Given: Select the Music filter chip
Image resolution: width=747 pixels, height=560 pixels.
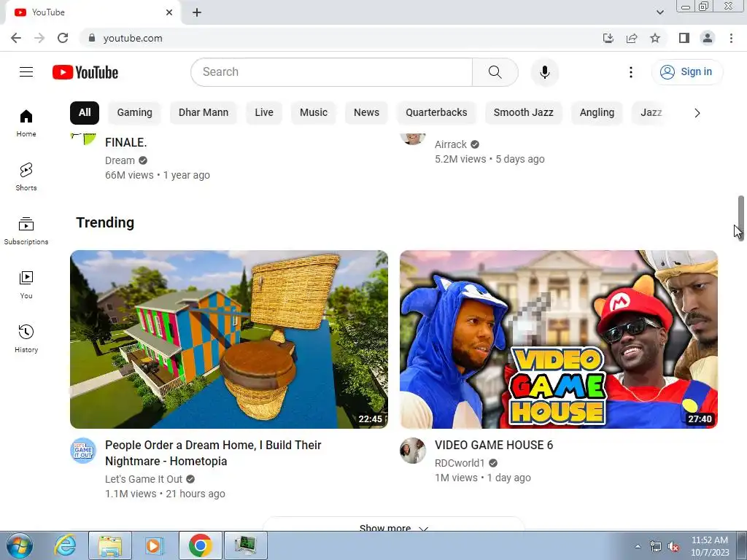Looking at the screenshot, I should point(314,113).
